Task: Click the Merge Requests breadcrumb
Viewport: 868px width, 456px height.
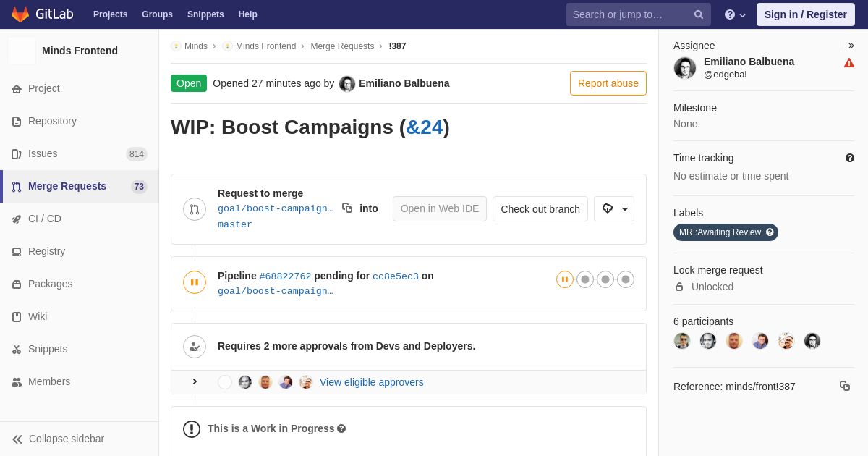Action: pos(342,46)
